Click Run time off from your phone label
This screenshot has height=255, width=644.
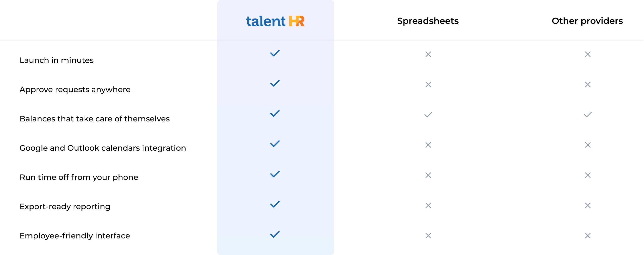click(x=79, y=177)
